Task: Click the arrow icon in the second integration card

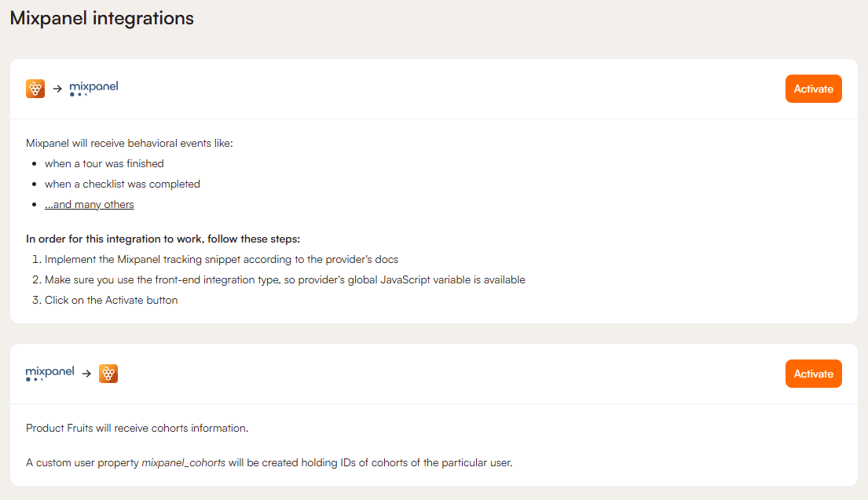Action: point(86,374)
